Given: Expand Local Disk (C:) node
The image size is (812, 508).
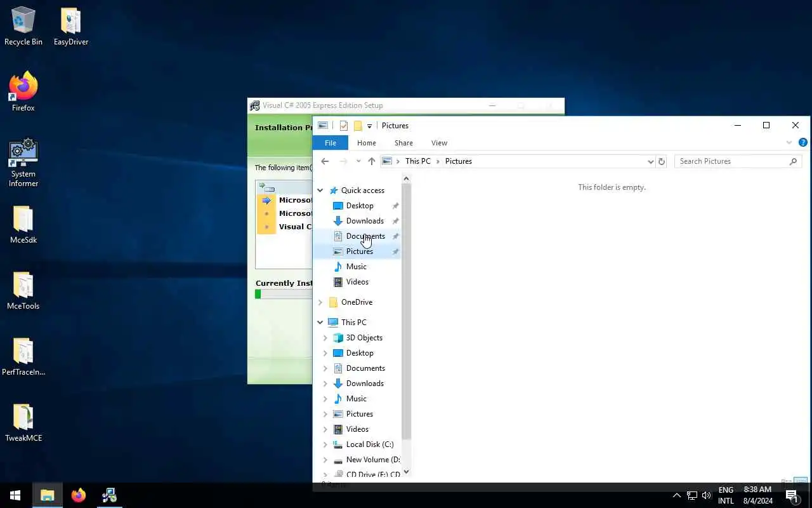Looking at the screenshot, I should 325,444.
